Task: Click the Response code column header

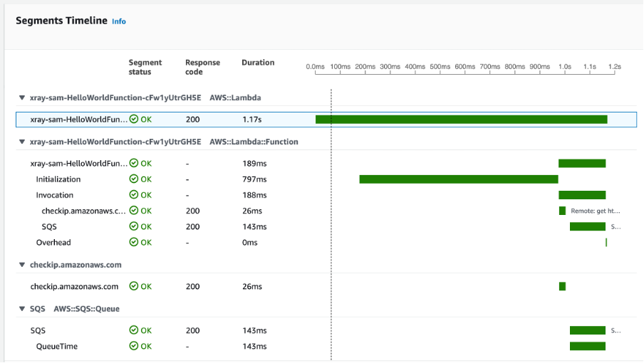Action: click(202, 67)
